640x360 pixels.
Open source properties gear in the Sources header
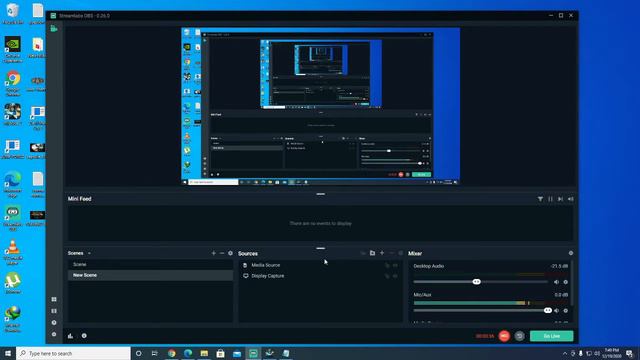click(x=400, y=253)
